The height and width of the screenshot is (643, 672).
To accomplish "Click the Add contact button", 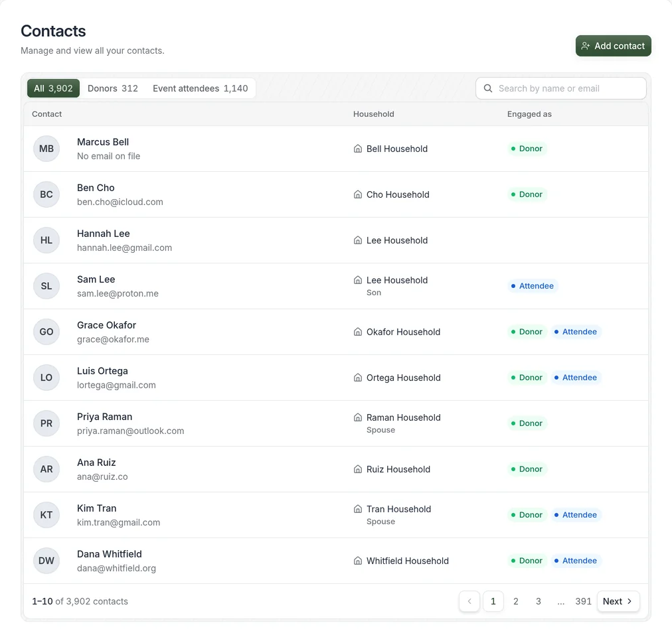I will coord(614,46).
